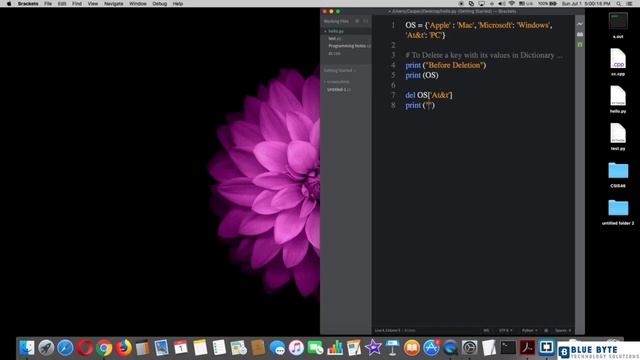Open the Help menu

click(x=178, y=4)
